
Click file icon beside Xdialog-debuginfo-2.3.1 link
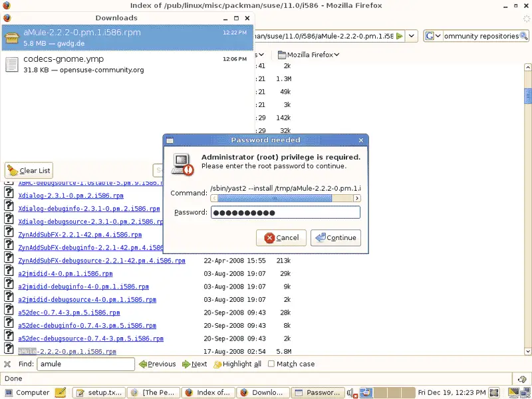pyautogui.click(x=9, y=205)
